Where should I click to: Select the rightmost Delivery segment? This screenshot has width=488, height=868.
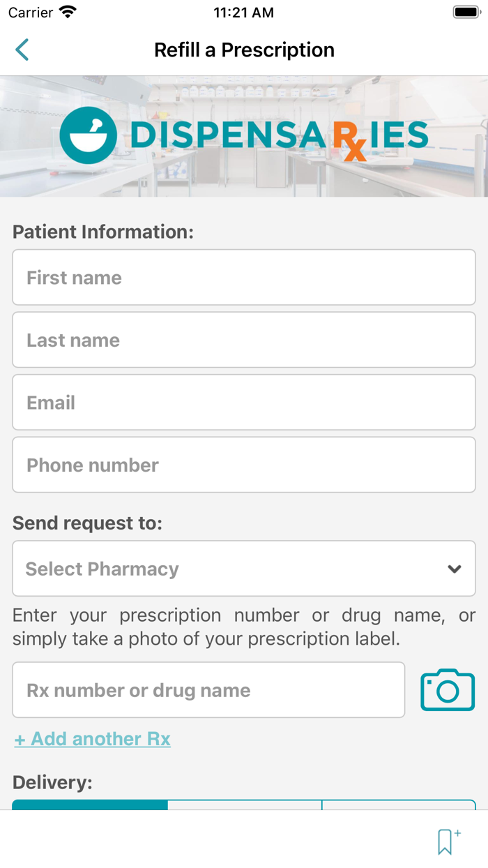[x=399, y=805]
